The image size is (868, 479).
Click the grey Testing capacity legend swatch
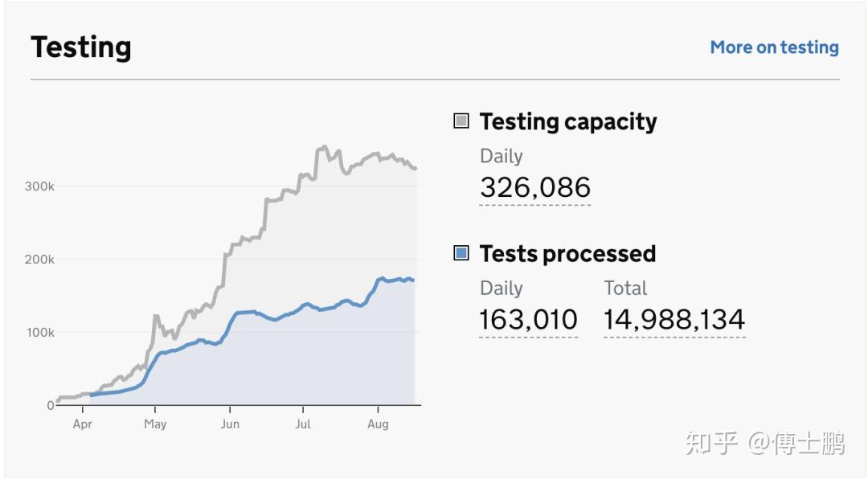click(461, 121)
